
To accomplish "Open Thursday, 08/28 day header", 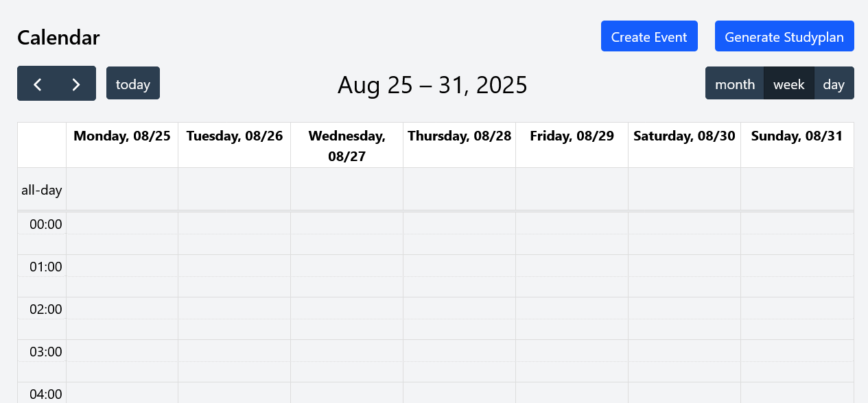I will [x=460, y=136].
